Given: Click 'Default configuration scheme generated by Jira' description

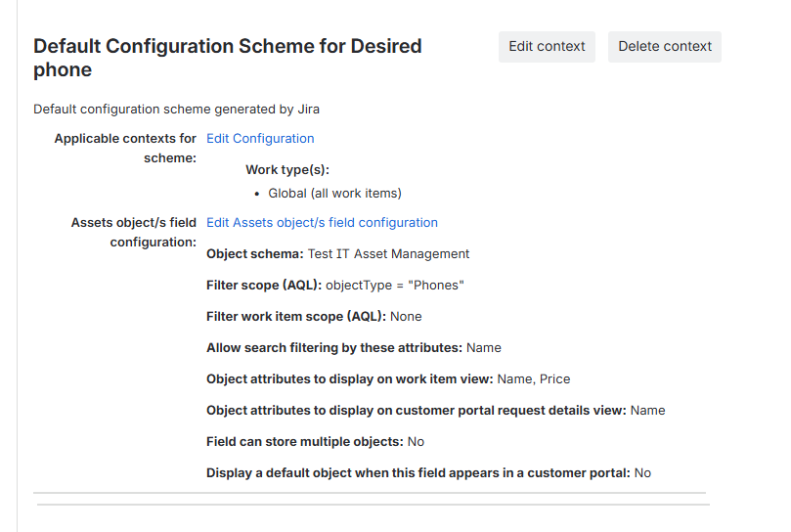Looking at the screenshot, I should coord(177,109).
